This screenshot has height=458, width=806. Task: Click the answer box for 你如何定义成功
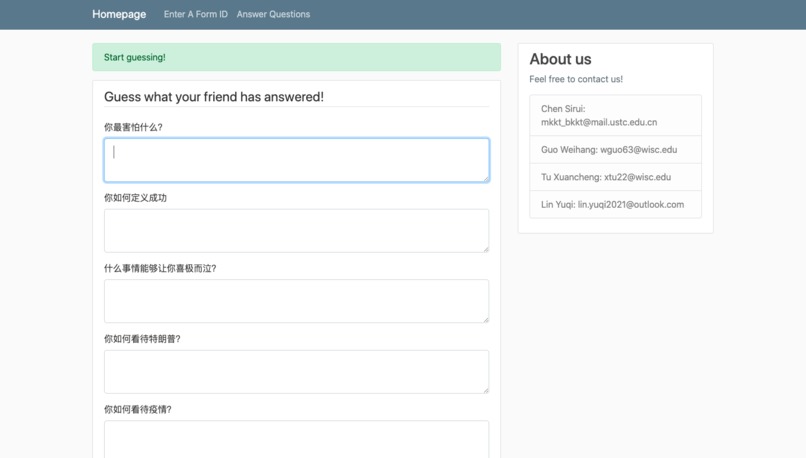coord(297,230)
